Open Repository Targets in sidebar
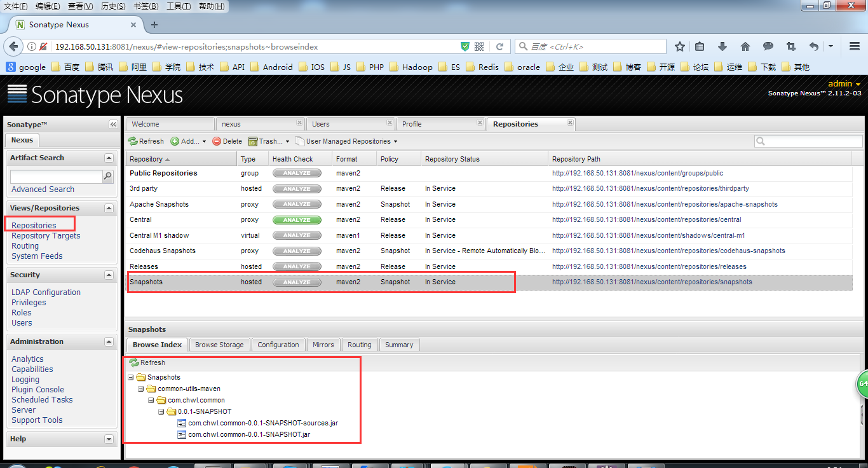Image resolution: width=868 pixels, height=468 pixels. 46,235
